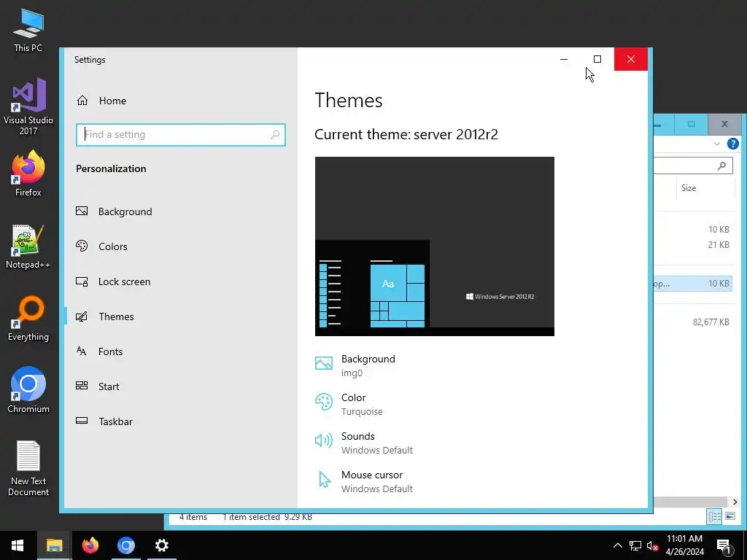The height and width of the screenshot is (560, 747).
Task: Click the Find a setting search box
Action: click(x=181, y=135)
